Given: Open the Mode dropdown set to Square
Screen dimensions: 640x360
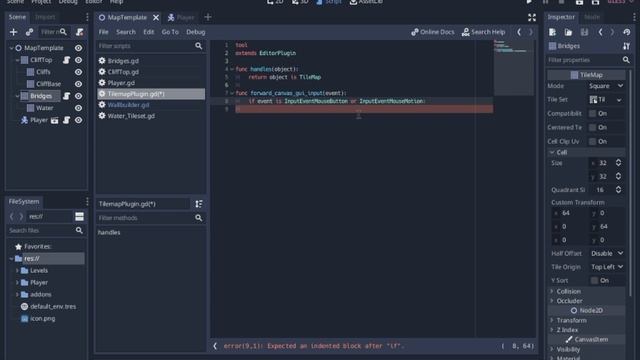Looking at the screenshot, I should pyautogui.click(x=606, y=86).
